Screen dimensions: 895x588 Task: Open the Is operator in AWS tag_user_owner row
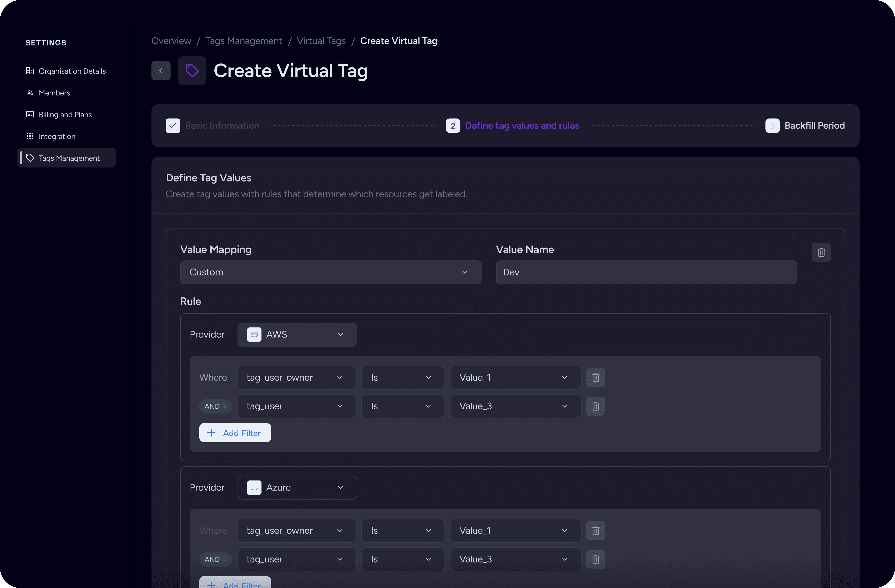[403, 377]
